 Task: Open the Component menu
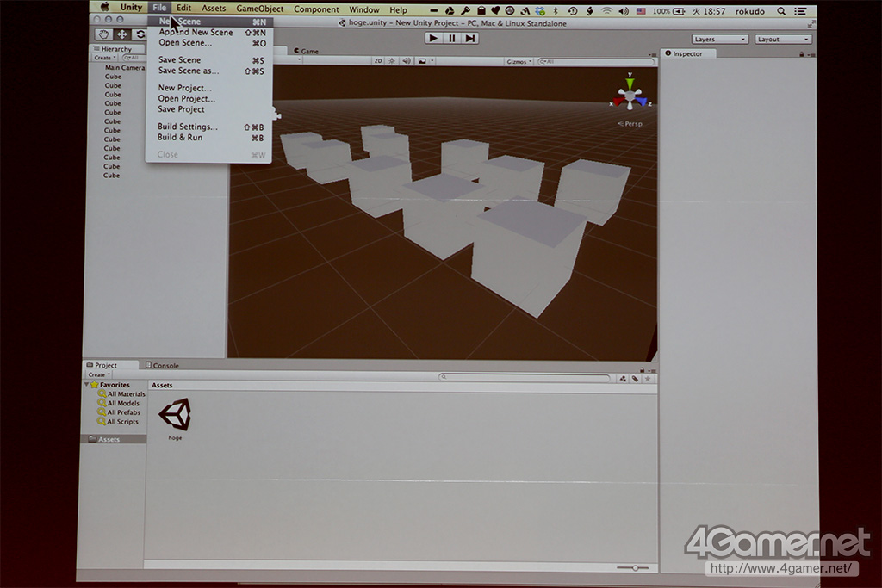(316, 9)
